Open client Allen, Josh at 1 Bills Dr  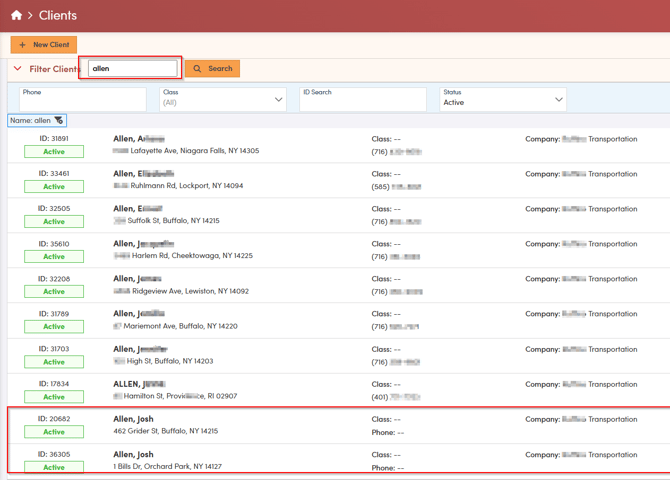134,454
